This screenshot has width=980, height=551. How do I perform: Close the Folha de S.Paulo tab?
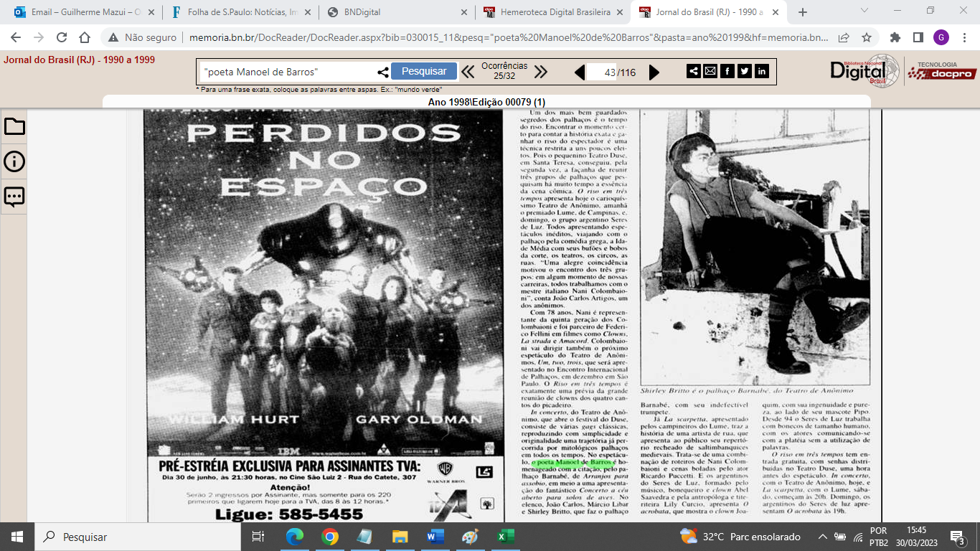tap(306, 12)
